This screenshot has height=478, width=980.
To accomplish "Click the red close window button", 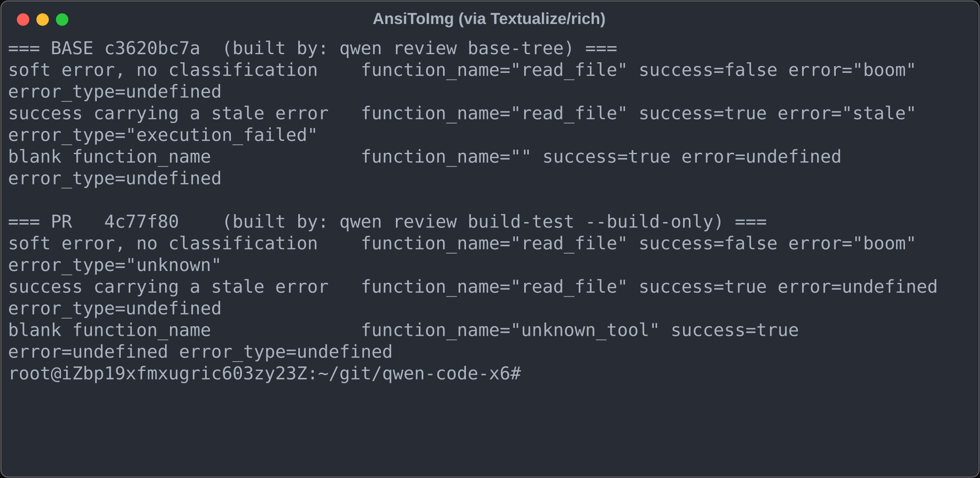I will click(x=23, y=20).
